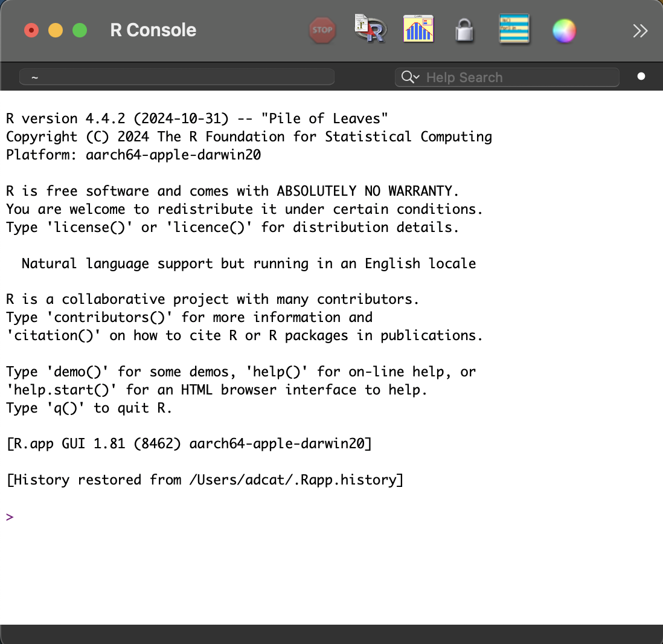Click the 'Pile of Leaves' version line
663x644 pixels.
pyautogui.click(x=197, y=118)
